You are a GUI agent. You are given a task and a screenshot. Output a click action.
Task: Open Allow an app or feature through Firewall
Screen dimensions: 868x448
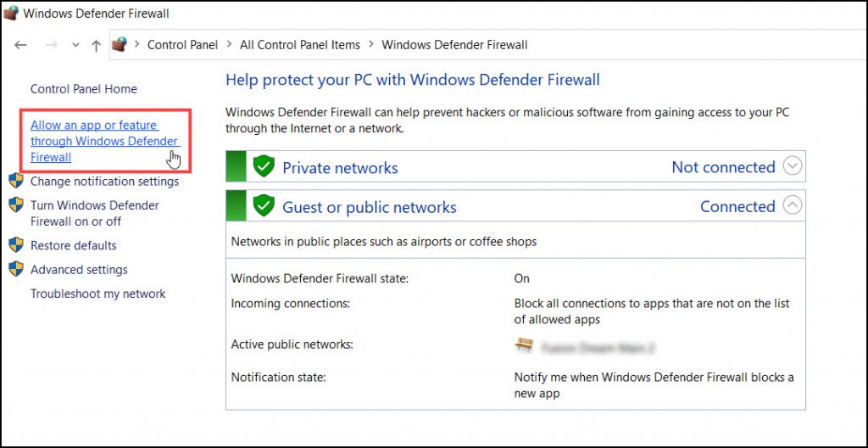tap(105, 141)
